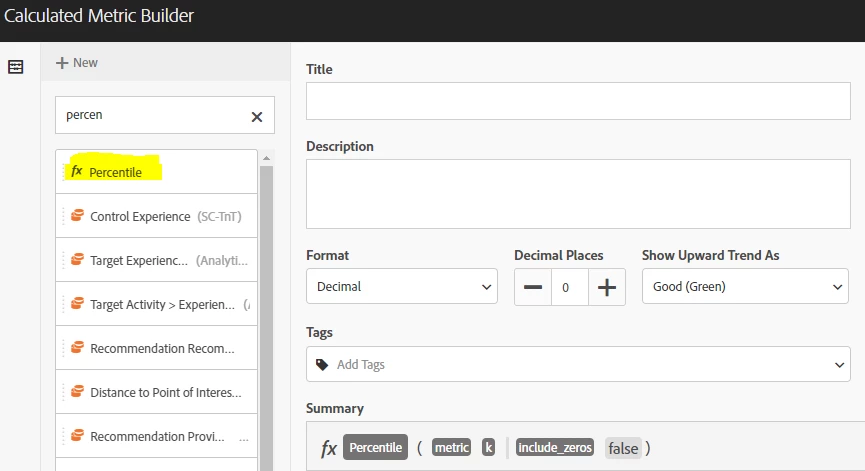Click the metric icon beside Control Experience
This screenshot has height=471, width=865.
click(x=77, y=215)
